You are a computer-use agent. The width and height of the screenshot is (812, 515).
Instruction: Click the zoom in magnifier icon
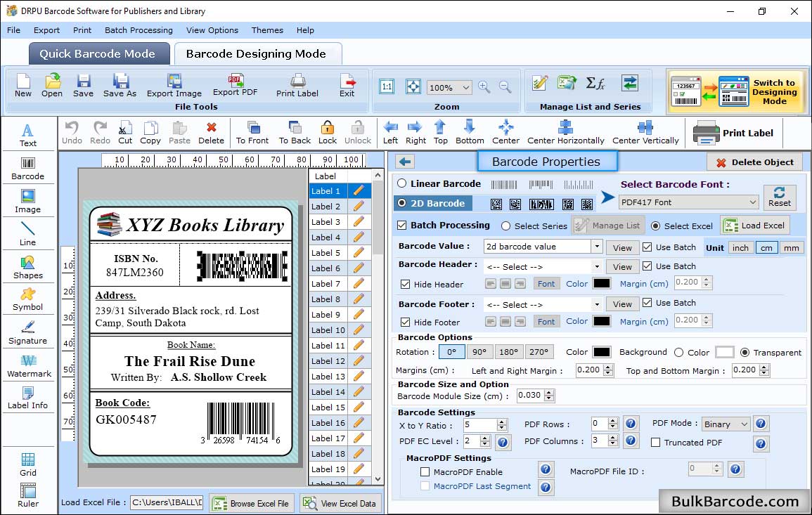484,86
